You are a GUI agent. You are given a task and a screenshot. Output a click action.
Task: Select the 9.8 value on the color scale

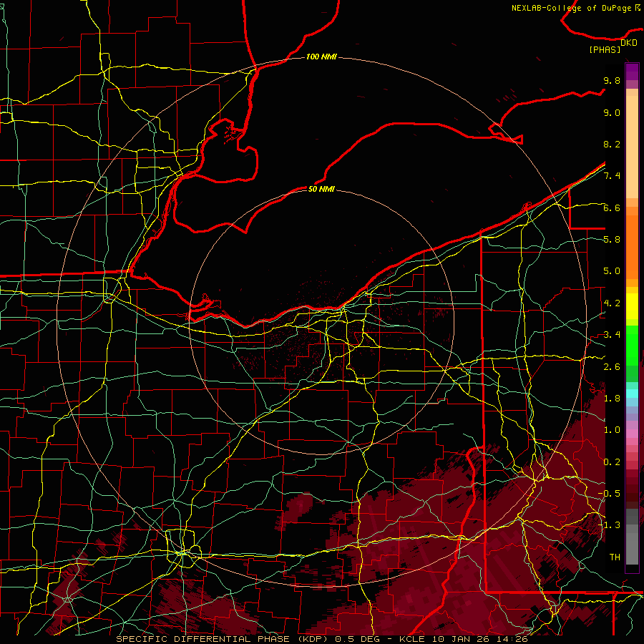(x=612, y=80)
